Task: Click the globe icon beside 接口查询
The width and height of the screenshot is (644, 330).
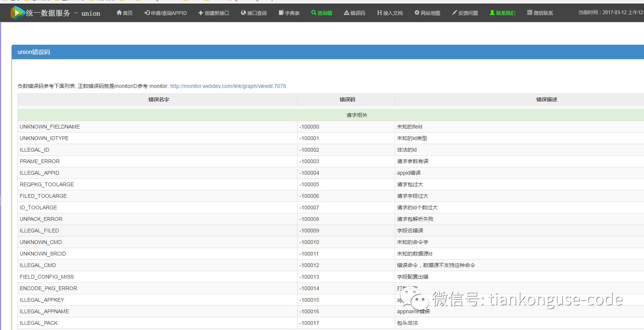Action: (244, 13)
